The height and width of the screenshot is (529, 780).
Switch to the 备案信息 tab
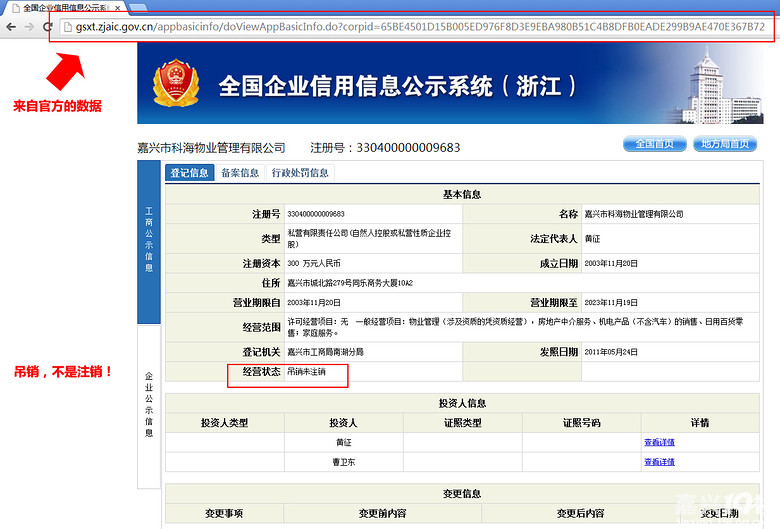point(240,173)
